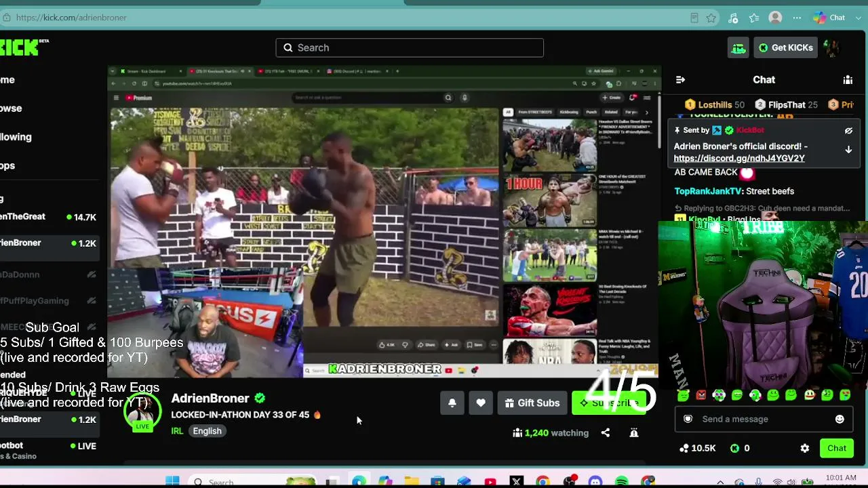Bookmark this page with the star icon
The height and width of the screenshot is (488, 868).
point(711,18)
